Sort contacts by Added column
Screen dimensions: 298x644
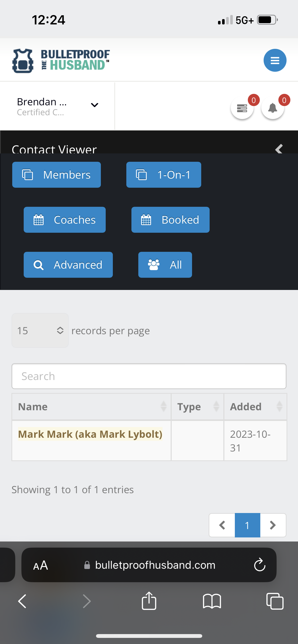pyautogui.click(x=255, y=406)
